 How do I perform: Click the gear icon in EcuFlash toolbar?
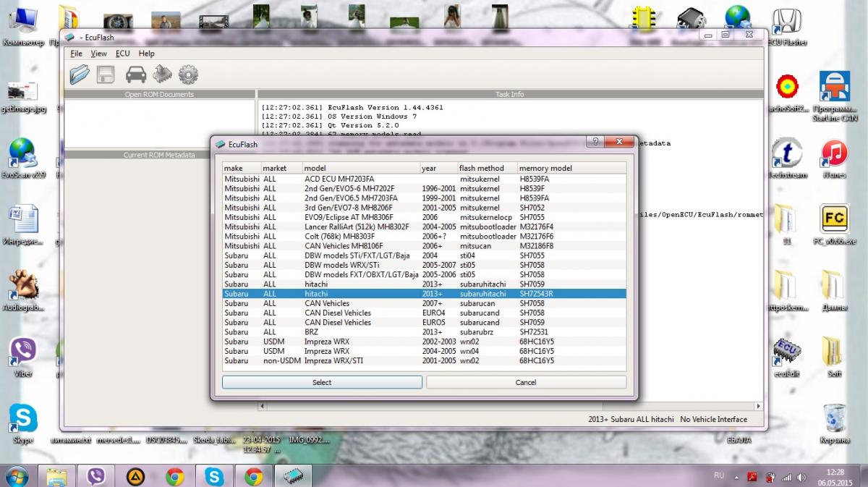[188, 74]
